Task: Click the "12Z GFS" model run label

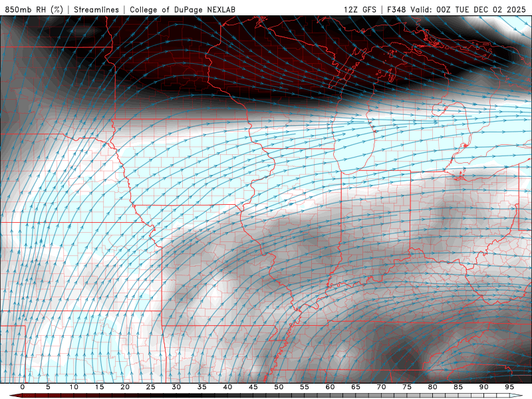Action: [360, 9]
